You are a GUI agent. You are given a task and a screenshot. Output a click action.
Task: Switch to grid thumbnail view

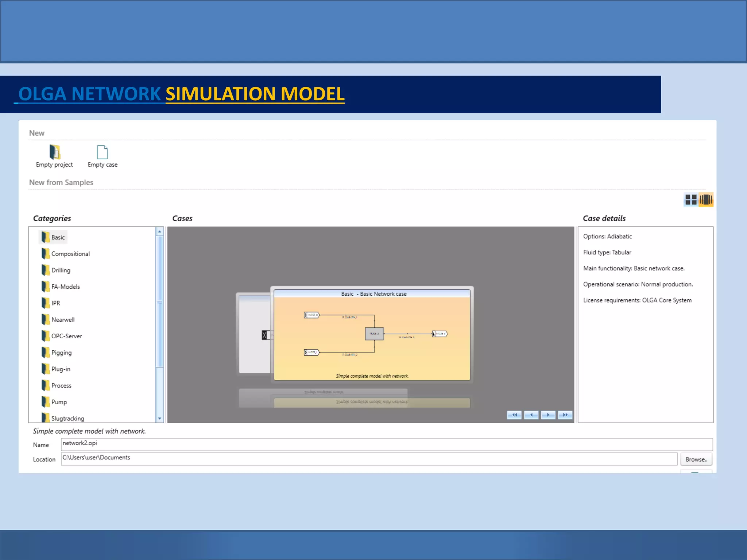tap(690, 199)
